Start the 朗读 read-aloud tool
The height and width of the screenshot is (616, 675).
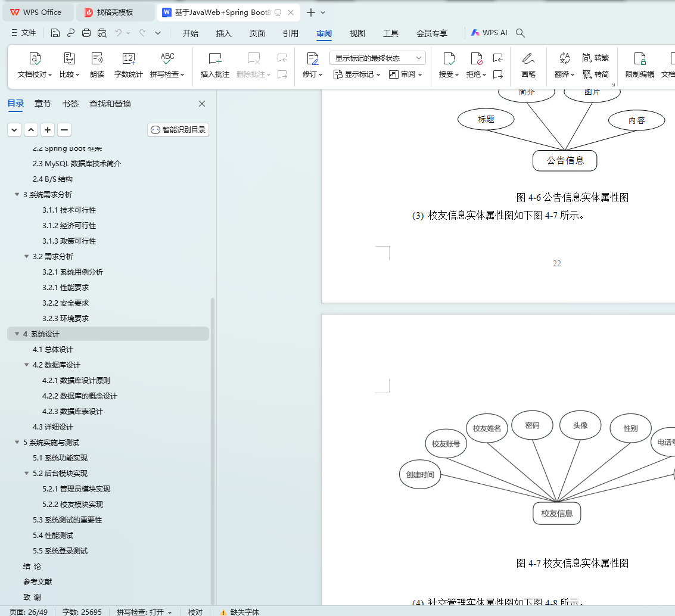pos(97,65)
